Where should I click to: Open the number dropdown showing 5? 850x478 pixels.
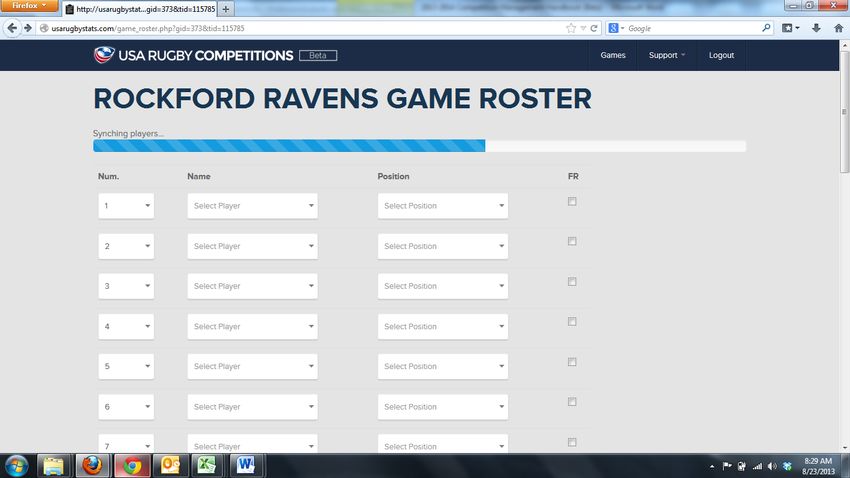pyautogui.click(x=126, y=366)
